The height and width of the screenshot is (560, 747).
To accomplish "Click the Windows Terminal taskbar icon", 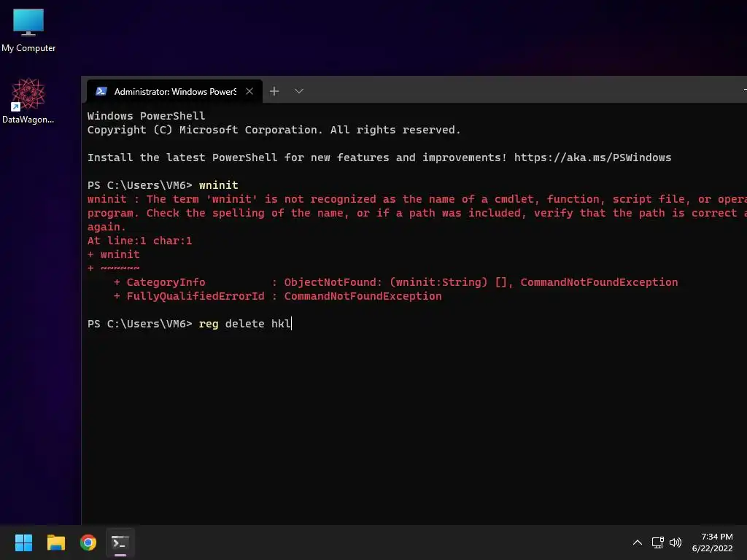I will [120, 542].
